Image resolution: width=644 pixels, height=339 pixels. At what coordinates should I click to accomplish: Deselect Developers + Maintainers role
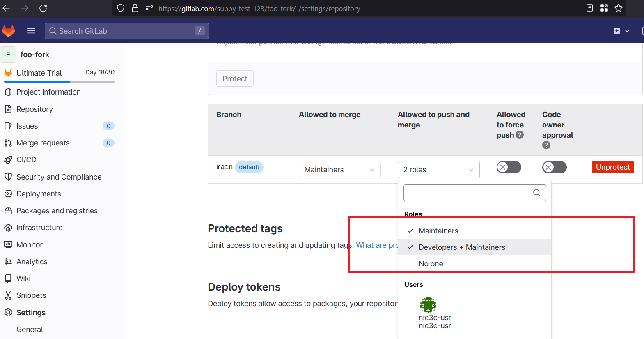461,247
